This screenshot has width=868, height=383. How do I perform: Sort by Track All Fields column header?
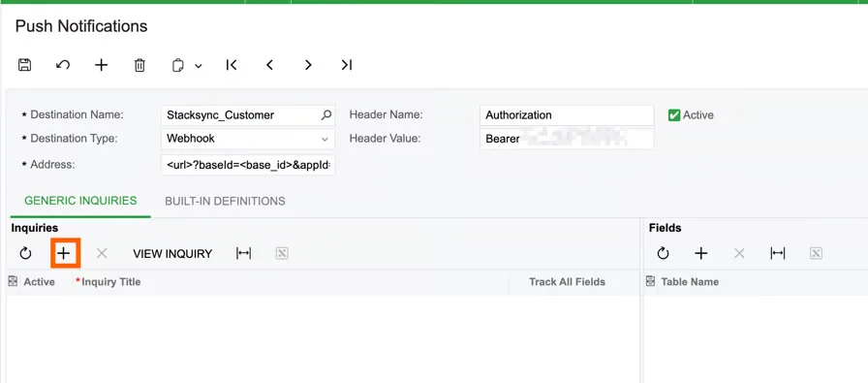click(567, 281)
